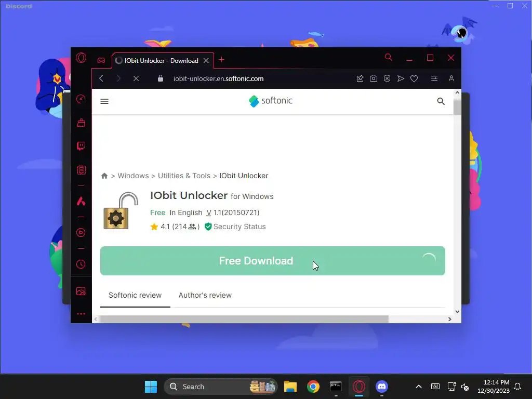Click the Softonic logo

point(270,101)
